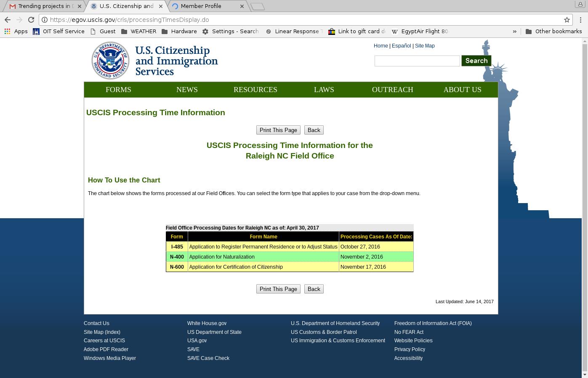Expand hidden bookmarks with the chevron
This screenshot has height=378, width=588.
[514, 32]
